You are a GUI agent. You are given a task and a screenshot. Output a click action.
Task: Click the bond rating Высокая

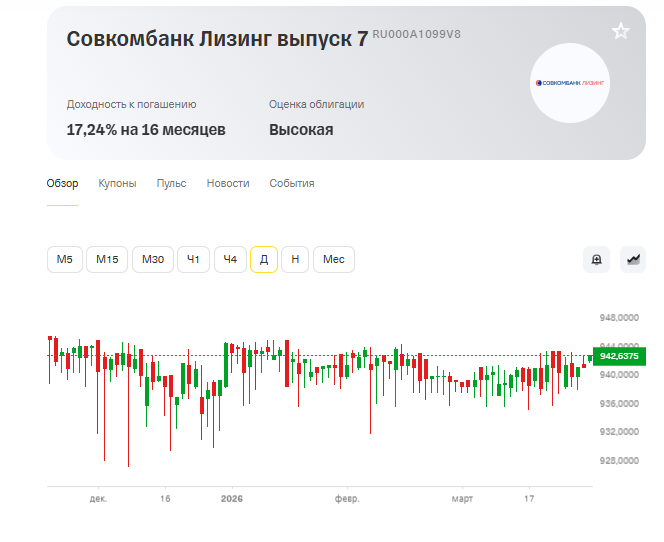pos(301,130)
